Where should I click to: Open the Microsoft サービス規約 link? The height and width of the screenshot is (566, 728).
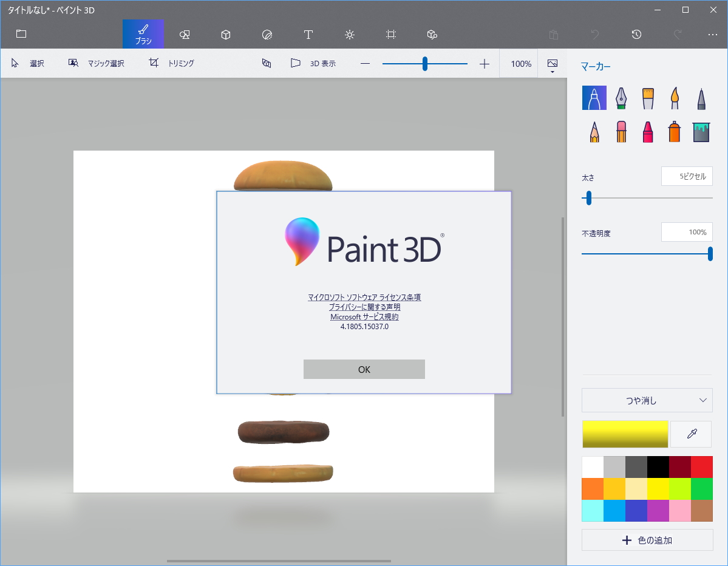pos(364,316)
